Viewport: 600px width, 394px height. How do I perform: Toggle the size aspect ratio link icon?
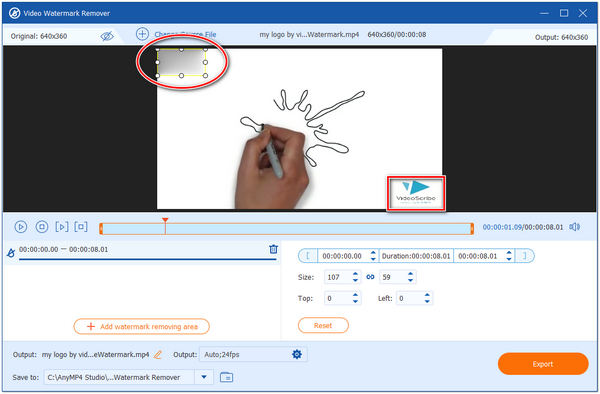(x=370, y=277)
